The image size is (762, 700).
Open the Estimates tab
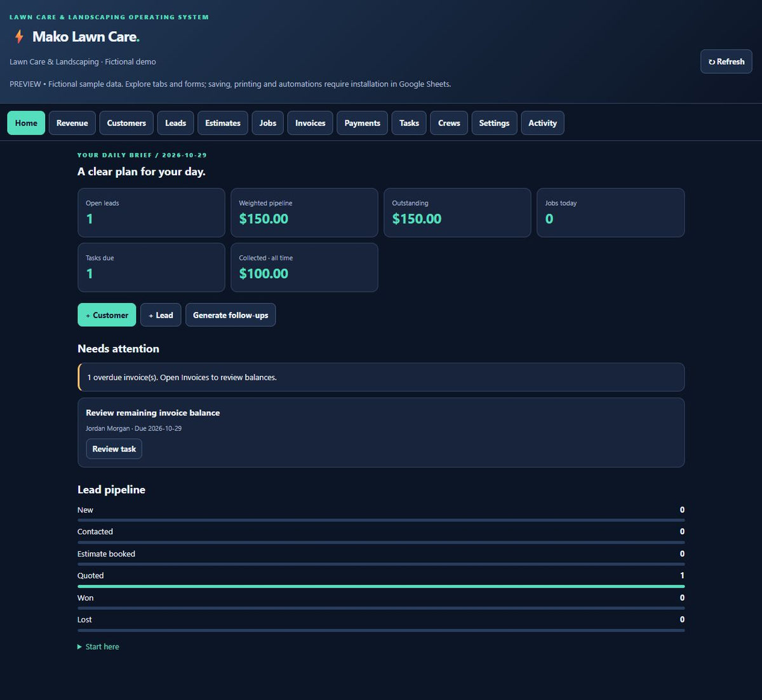(x=223, y=123)
